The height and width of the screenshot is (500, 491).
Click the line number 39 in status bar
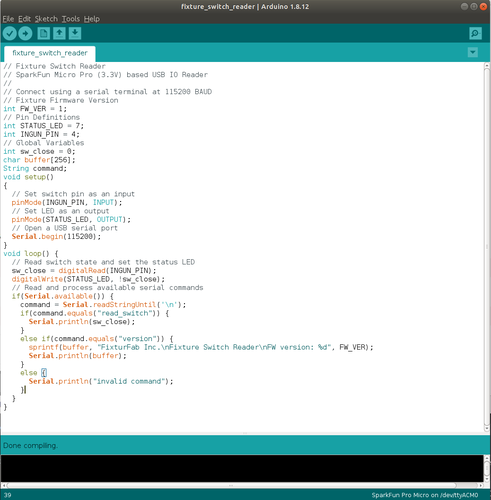point(7,495)
